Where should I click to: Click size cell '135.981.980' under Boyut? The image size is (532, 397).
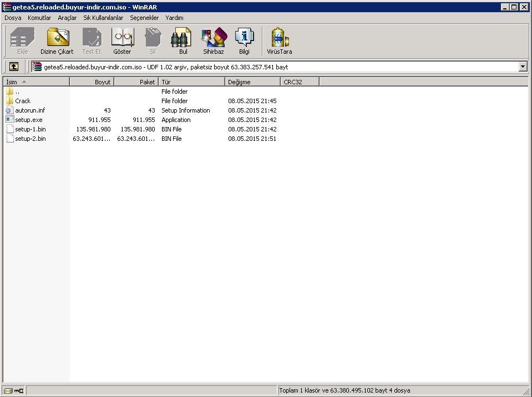point(93,129)
